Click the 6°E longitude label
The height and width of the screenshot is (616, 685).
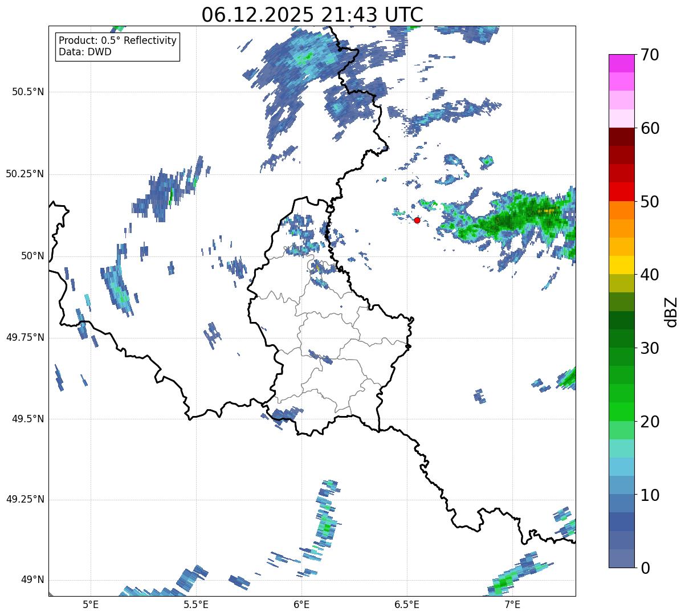coord(301,605)
